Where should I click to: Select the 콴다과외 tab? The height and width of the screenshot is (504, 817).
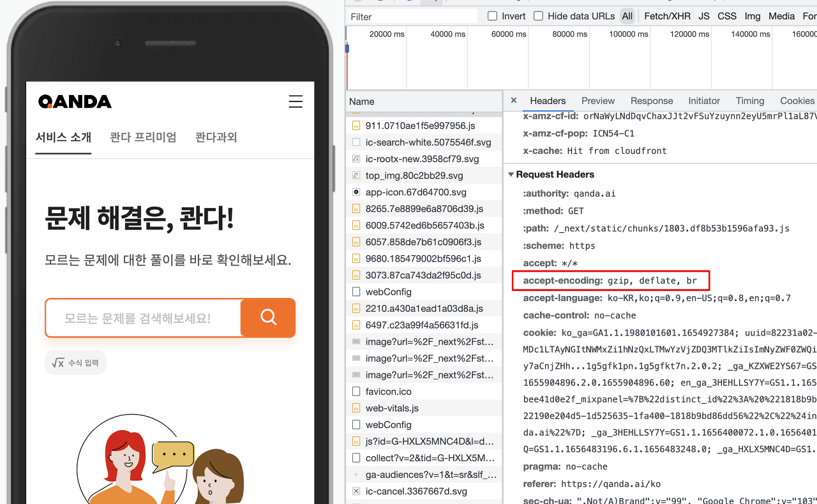click(216, 137)
